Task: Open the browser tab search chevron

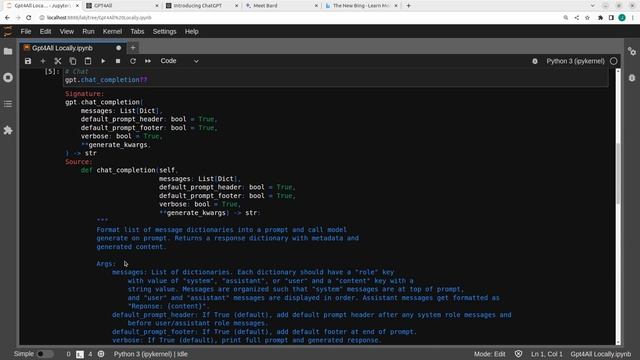Action: pyautogui.click(x=593, y=6)
